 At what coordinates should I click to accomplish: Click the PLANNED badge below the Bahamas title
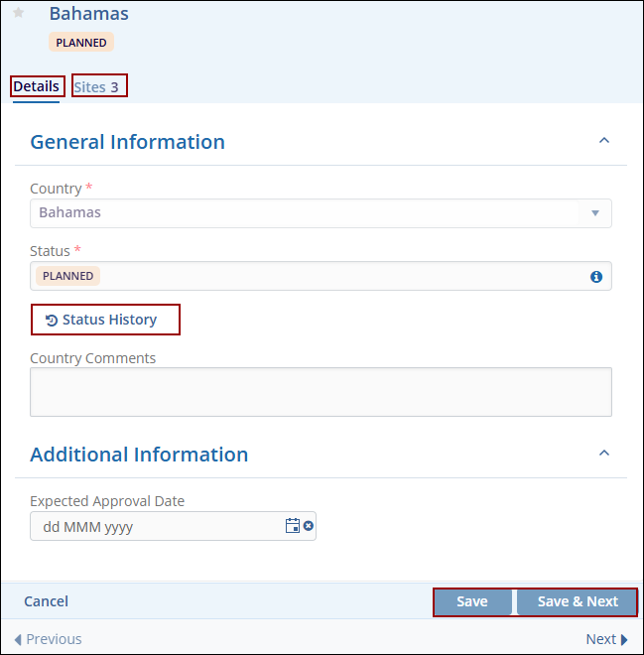click(x=81, y=43)
